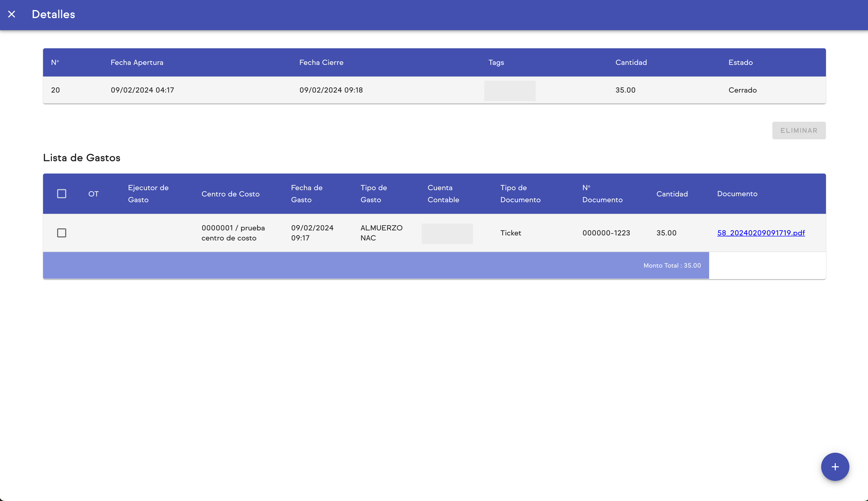This screenshot has width=868, height=501.
Task: Select the Cerrado status cell
Action: tap(742, 90)
